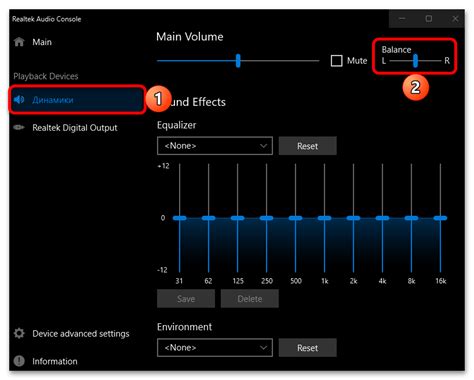This screenshot has width=474, height=380.
Task: Click the Main home icon
Action: tap(19, 42)
